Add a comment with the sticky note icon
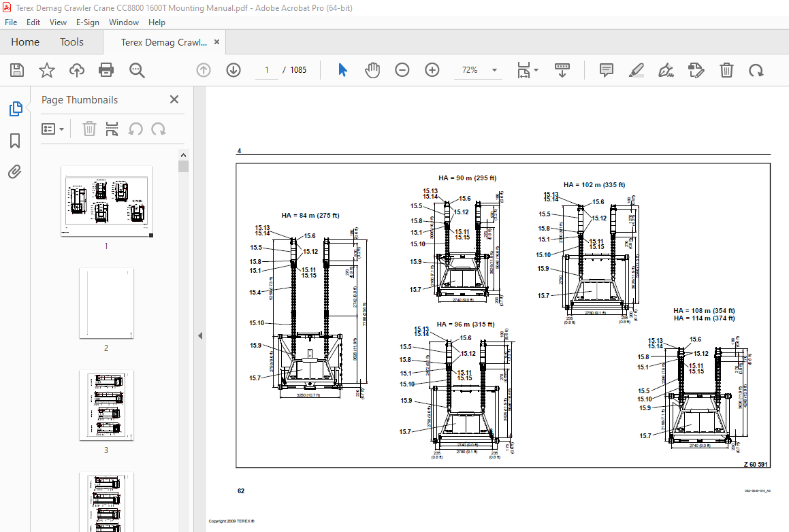Viewport: 789px width, 532px height. pyautogui.click(x=607, y=70)
